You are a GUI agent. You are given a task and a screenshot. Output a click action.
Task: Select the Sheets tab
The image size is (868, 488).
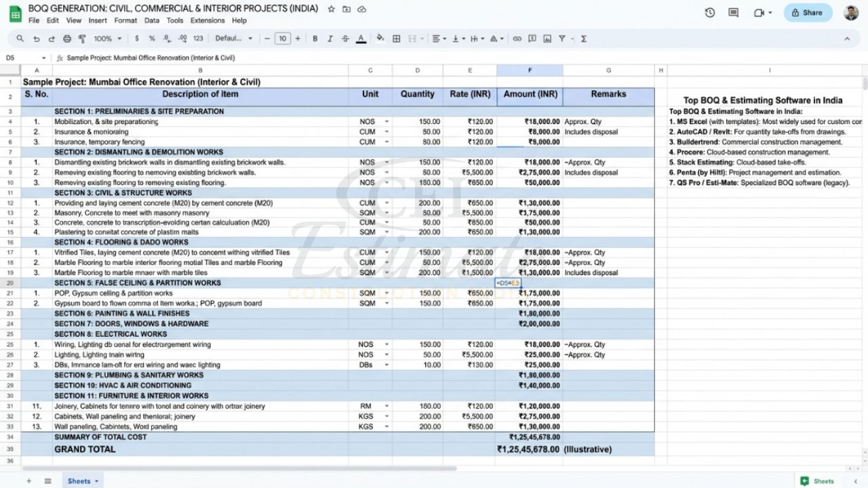83,481
